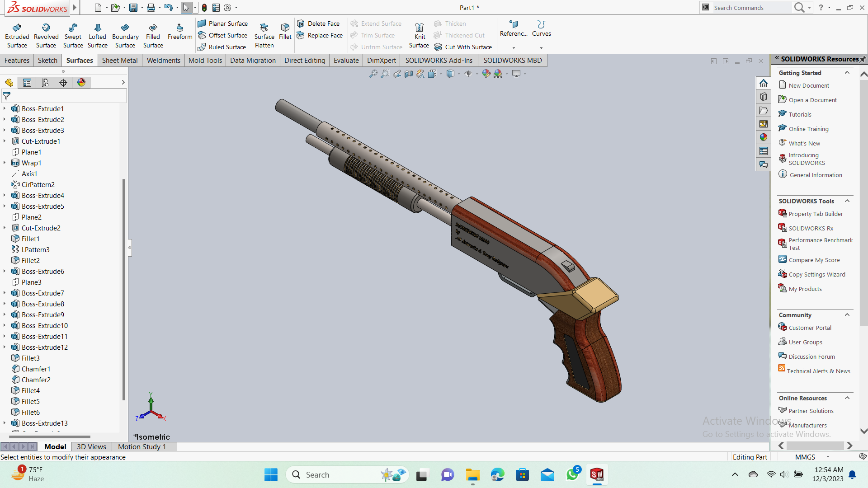The height and width of the screenshot is (488, 868).
Task: Open the Motion Study 1 tab
Action: (142, 446)
